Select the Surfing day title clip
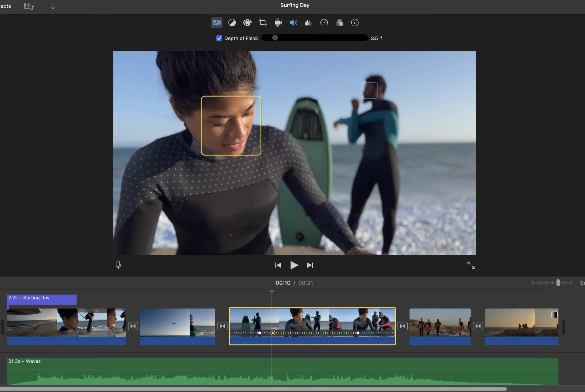This screenshot has height=392, width=585. pyautogui.click(x=42, y=299)
